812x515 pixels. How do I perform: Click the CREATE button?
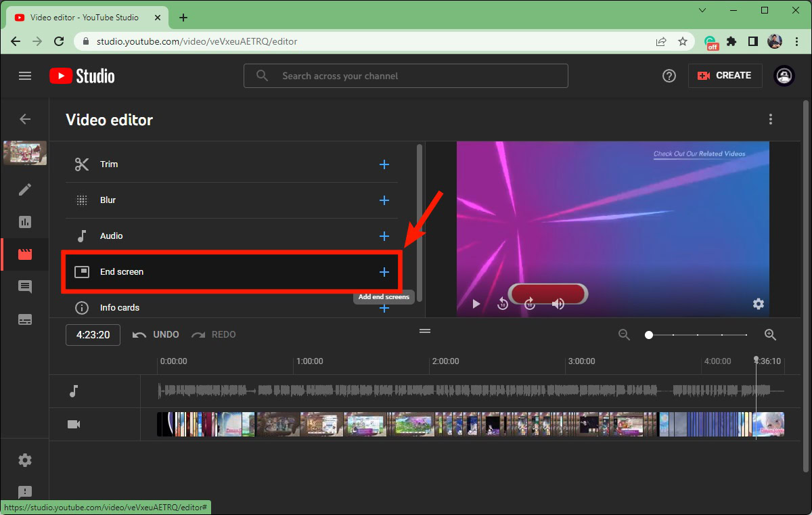coord(725,76)
